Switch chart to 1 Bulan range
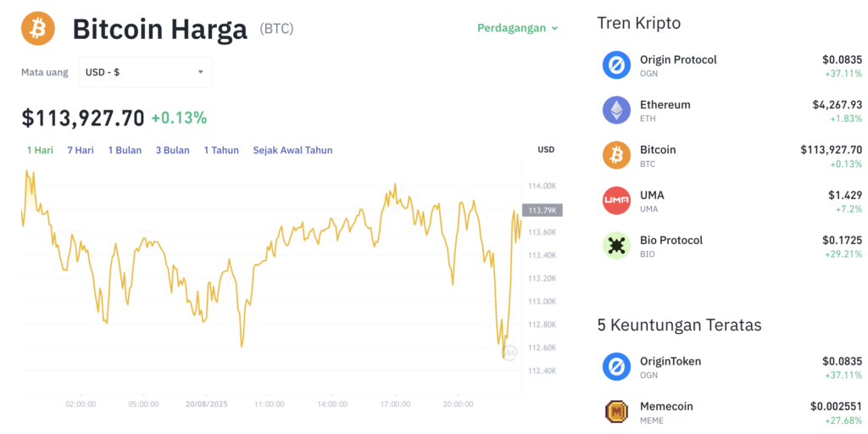Image resolution: width=868 pixels, height=434 pixels. pyautogui.click(x=125, y=150)
